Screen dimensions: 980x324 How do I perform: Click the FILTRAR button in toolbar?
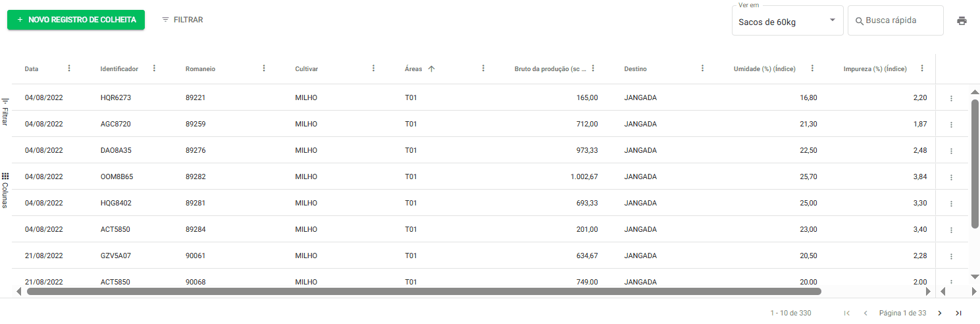pyautogui.click(x=182, y=20)
